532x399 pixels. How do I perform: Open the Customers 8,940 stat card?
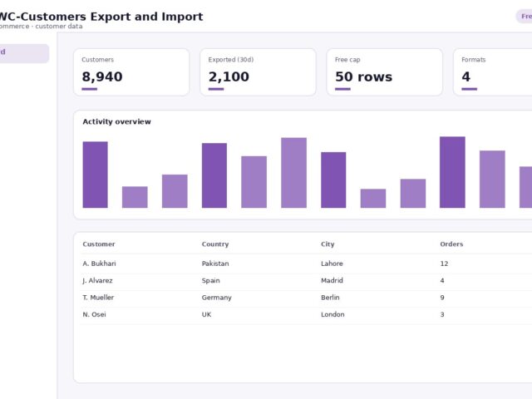click(x=131, y=72)
